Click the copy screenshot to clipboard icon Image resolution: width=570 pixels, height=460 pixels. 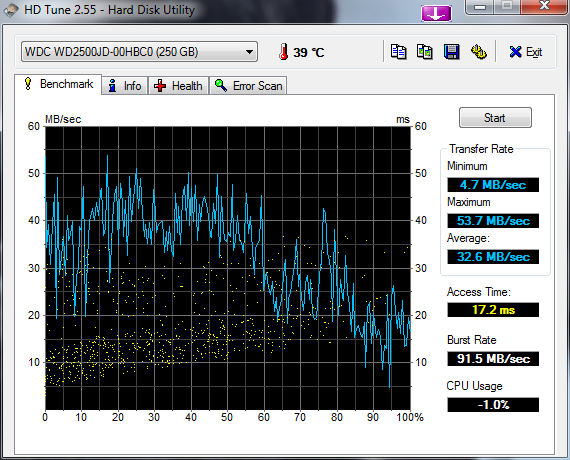[x=425, y=52]
